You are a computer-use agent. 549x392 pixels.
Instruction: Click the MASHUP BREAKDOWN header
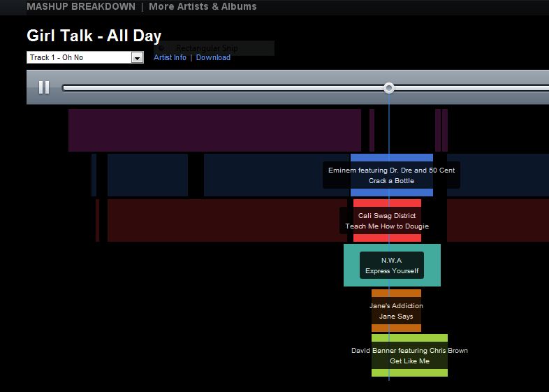click(x=81, y=6)
